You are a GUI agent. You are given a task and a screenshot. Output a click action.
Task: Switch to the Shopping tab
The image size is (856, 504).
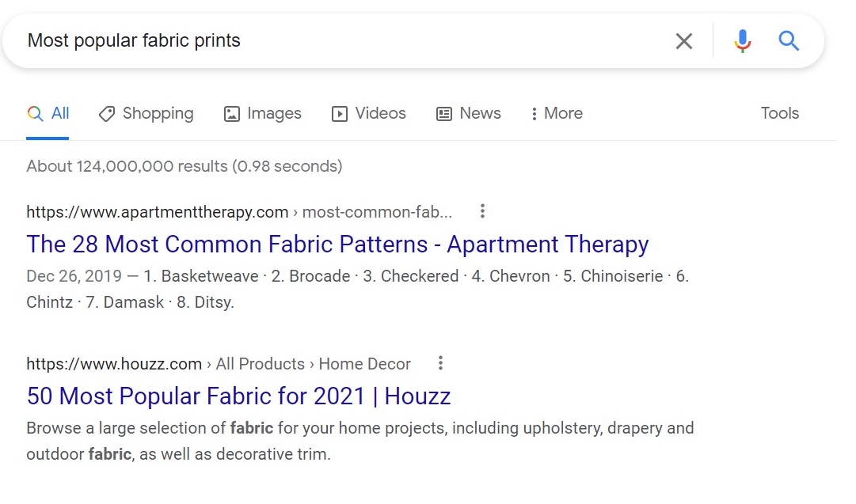tap(146, 113)
